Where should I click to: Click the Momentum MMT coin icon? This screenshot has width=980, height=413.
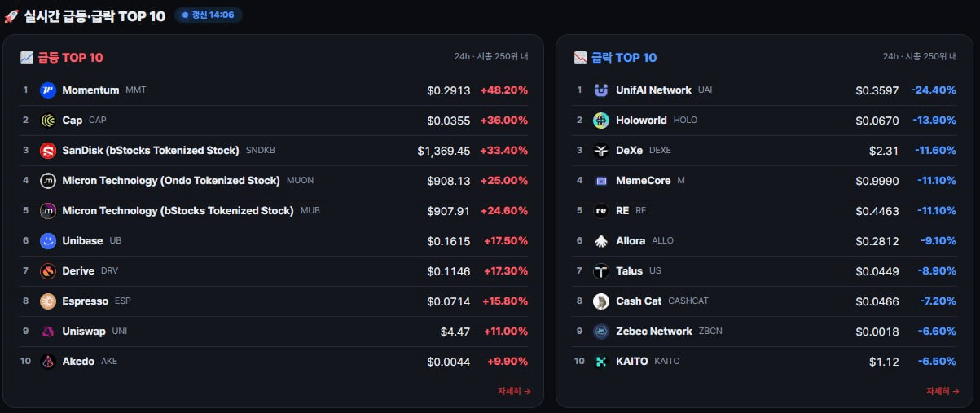[x=48, y=90]
